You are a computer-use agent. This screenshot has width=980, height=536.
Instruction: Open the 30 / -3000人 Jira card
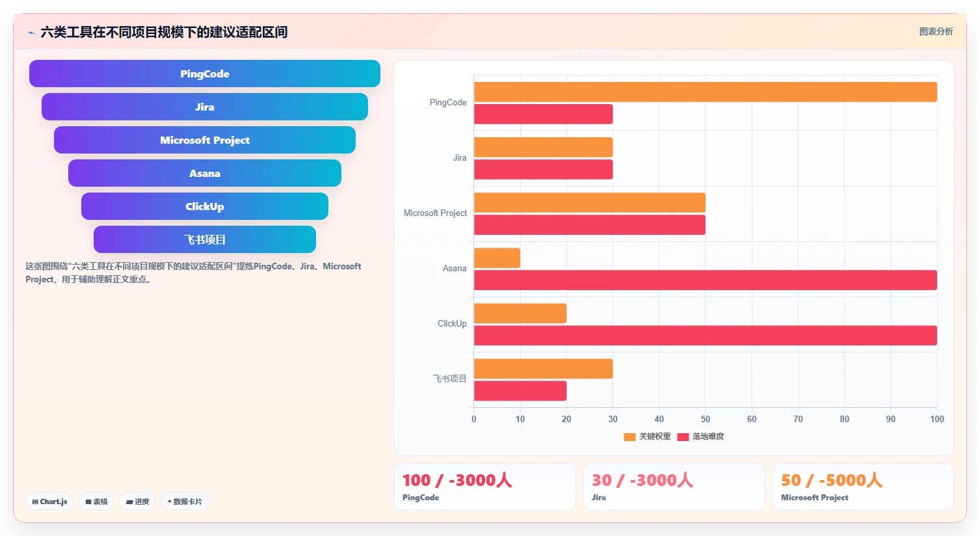[674, 487]
